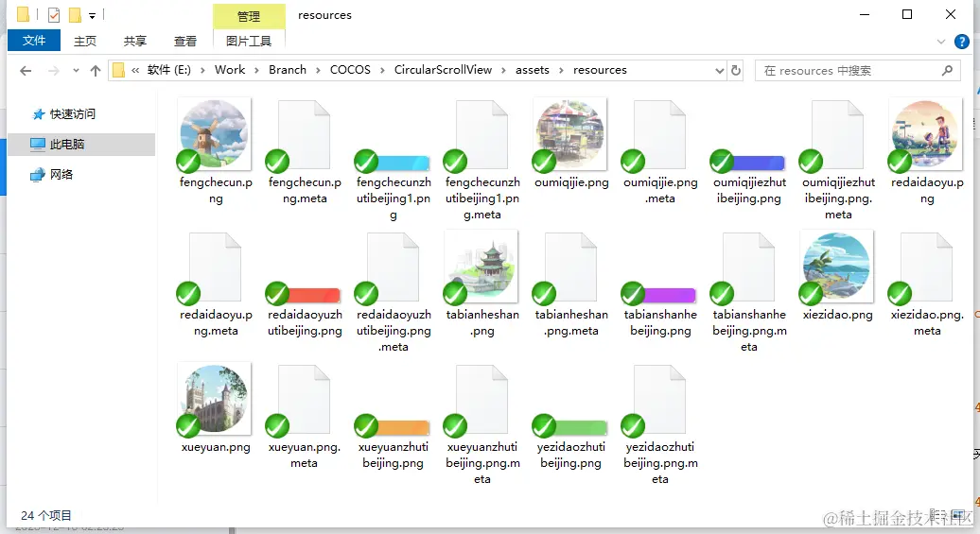This screenshot has width=980, height=534.
Task: Expand the chevron after assets breadcrumb
Action: 561,71
